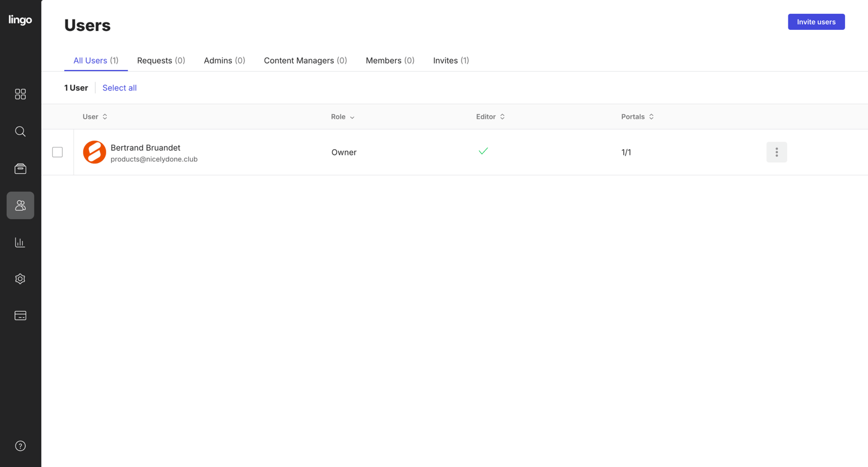Switch to the Admins tab

(x=224, y=60)
